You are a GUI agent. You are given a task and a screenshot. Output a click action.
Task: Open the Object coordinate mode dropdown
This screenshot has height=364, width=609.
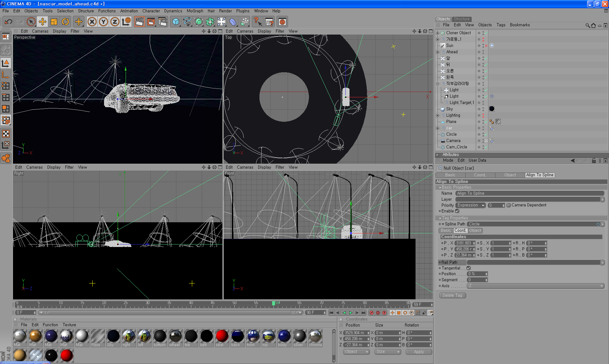click(x=356, y=352)
